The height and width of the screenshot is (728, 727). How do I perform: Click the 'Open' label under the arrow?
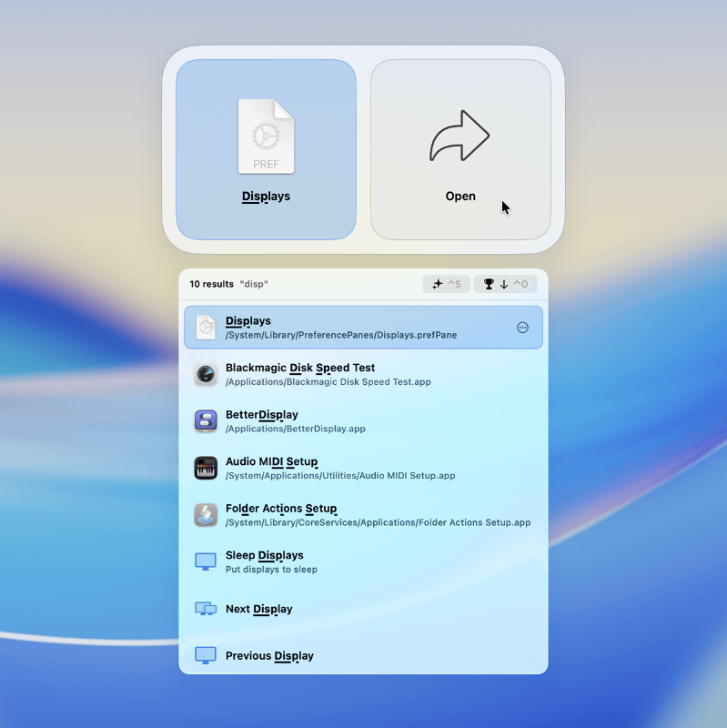460,197
